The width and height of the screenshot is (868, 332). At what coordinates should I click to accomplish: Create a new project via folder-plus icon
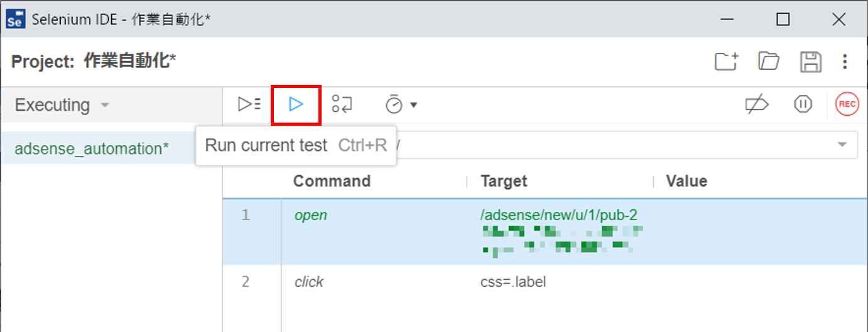point(726,62)
